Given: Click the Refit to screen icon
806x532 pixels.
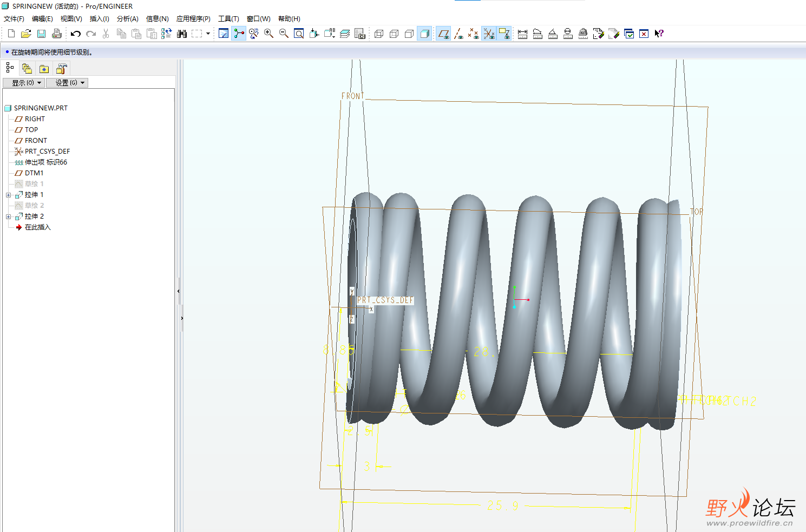Looking at the screenshot, I should click(x=299, y=34).
